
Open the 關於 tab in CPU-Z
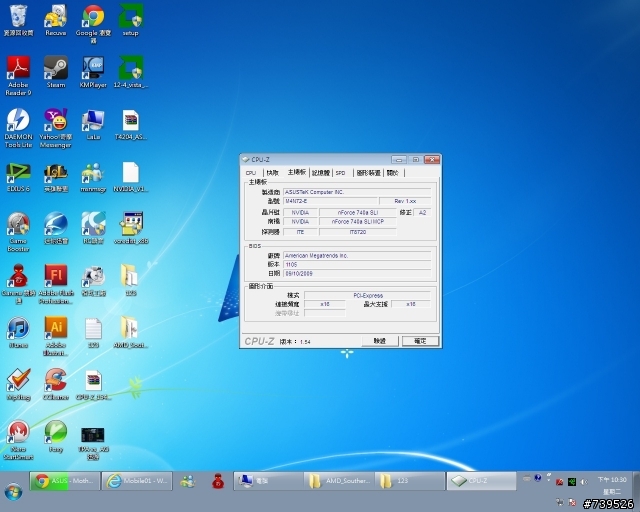click(x=392, y=173)
